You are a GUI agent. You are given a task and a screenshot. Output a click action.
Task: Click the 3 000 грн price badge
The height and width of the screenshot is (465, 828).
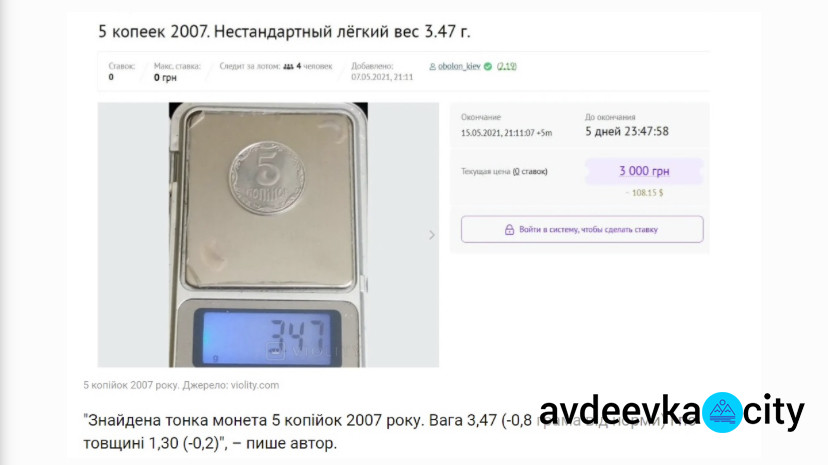pos(644,171)
